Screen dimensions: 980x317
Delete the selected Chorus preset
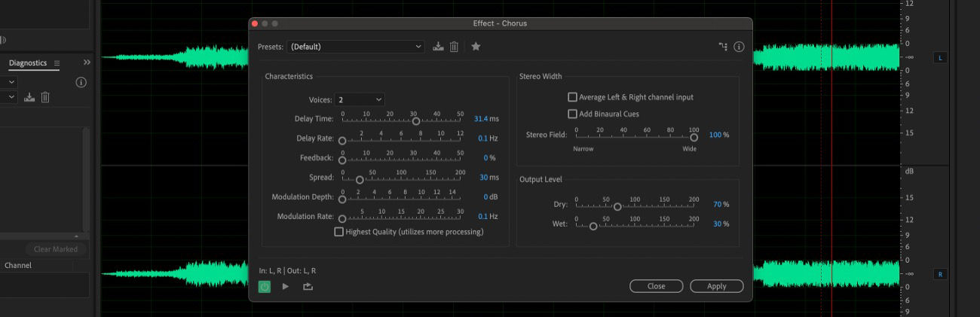[454, 47]
